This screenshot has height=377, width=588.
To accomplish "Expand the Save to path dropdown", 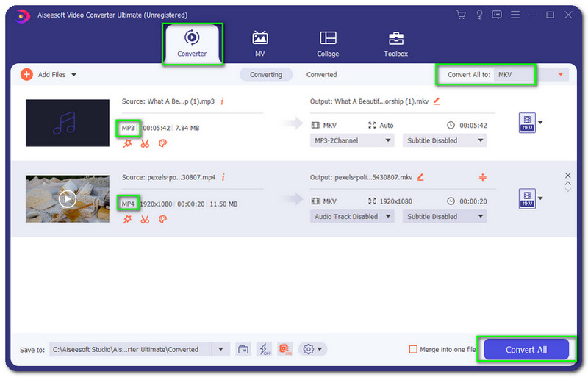I will click(220, 349).
